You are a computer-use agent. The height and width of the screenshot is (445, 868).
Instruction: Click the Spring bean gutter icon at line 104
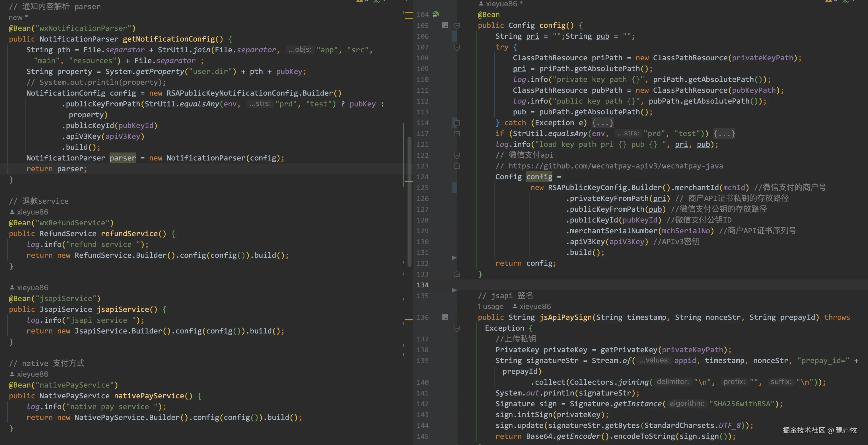pos(436,14)
